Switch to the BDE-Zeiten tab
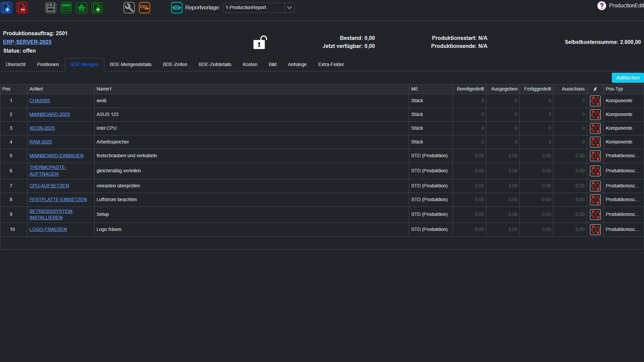 point(175,64)
